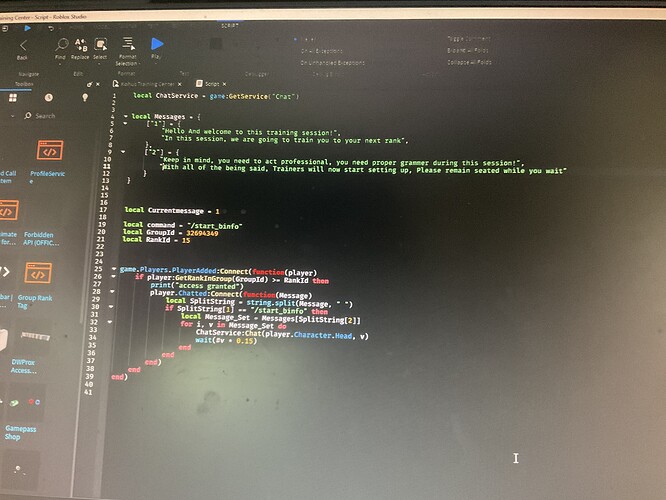Image resolution: width=666 pixels, height=500 pixels.
Task: Select the ProfileService toolbox item
Action: [48, 161]
